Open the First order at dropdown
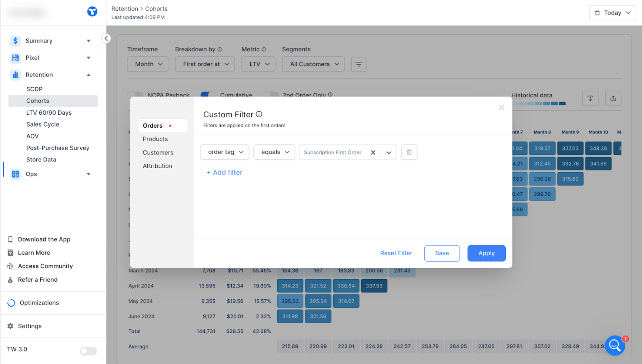The image size is (642, 364). pyautogui.click(x=205, y=64)
